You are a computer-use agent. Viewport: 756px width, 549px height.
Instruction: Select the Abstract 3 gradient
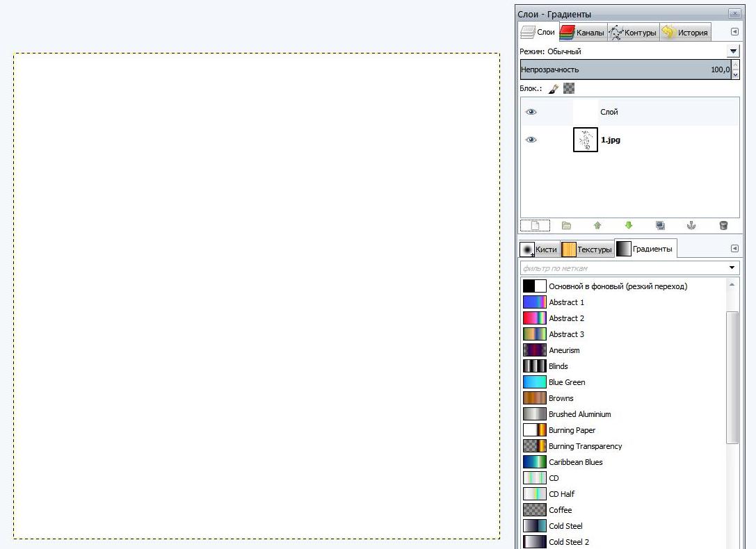pyautogui.click(x=624, y=334)
